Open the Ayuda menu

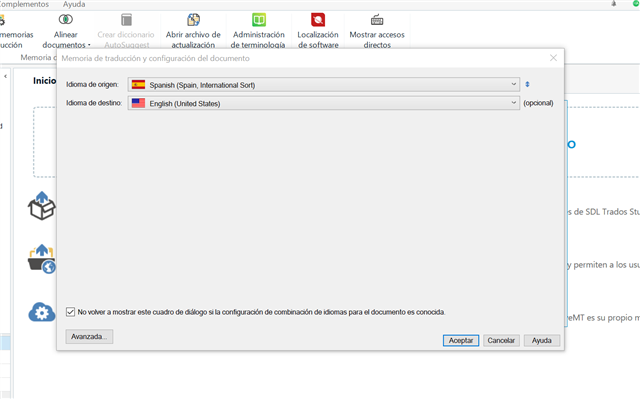click(x=74, y=4)
